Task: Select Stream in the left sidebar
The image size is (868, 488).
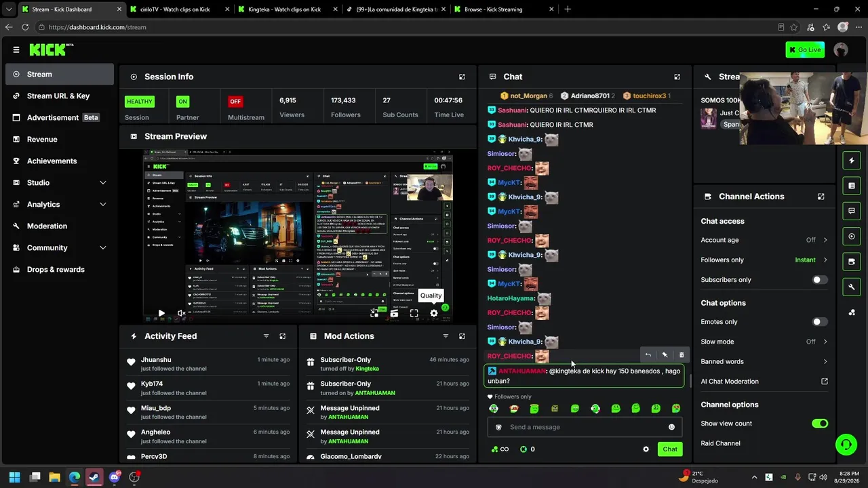Action: point(60,75)
